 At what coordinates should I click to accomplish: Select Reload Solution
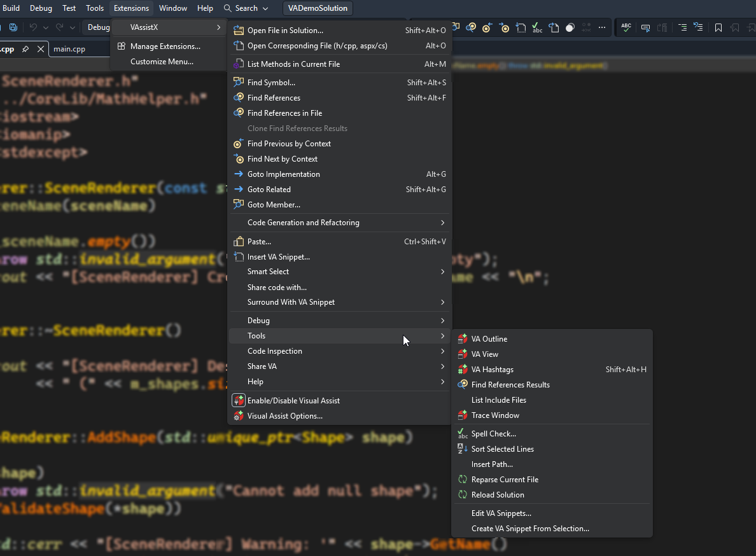click(552, 495)
